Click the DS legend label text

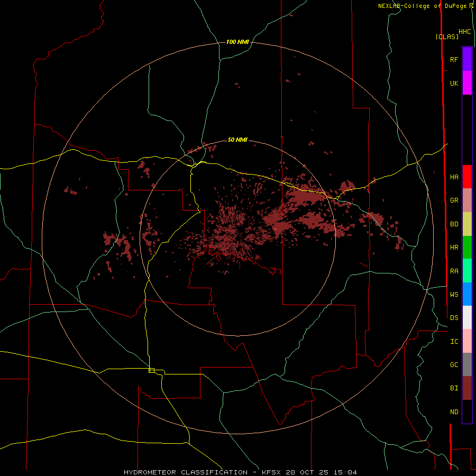454,318
